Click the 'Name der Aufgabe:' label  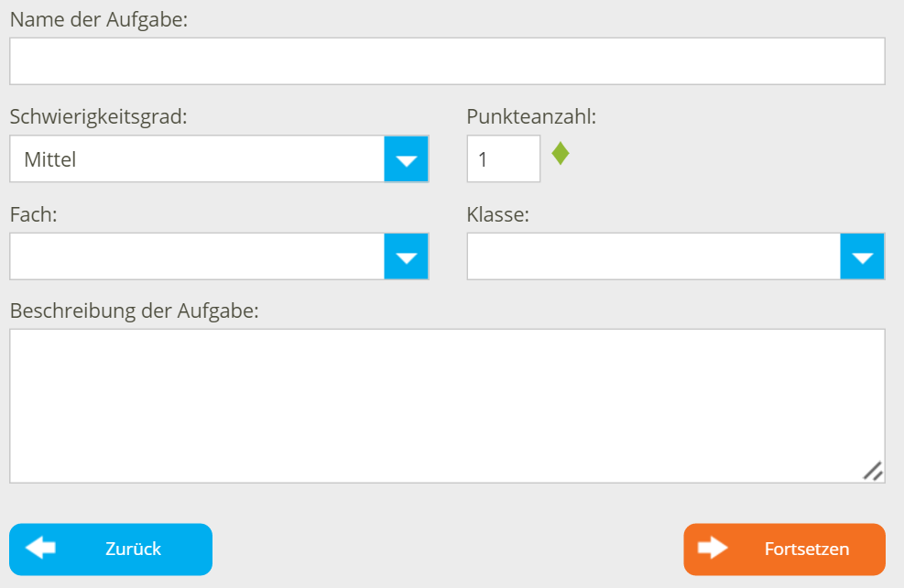click(x=99, y=19)
